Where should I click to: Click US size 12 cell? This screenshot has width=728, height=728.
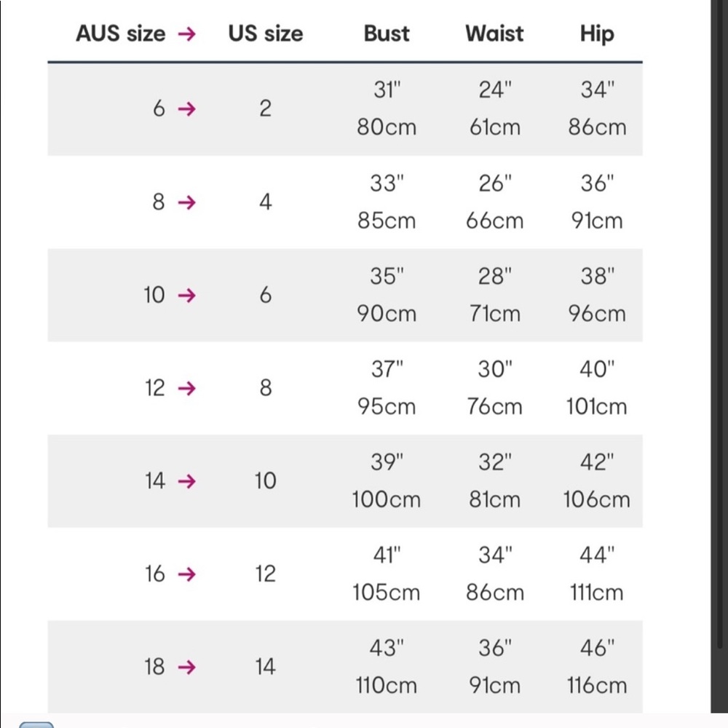[x=266, y=574]
